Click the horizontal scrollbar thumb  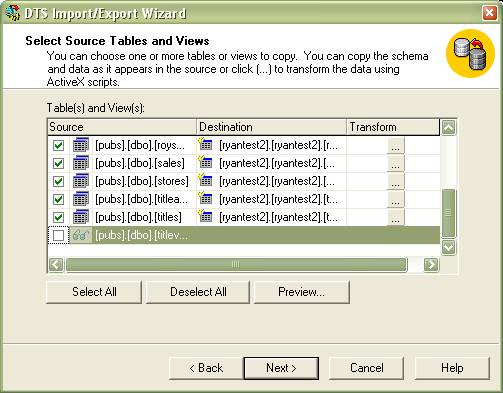click(x=236, y=265)
